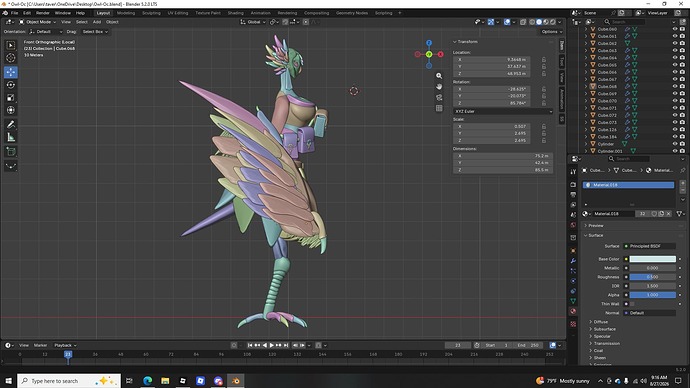Expand Cube.184 tree row arrow

point(586,137)
